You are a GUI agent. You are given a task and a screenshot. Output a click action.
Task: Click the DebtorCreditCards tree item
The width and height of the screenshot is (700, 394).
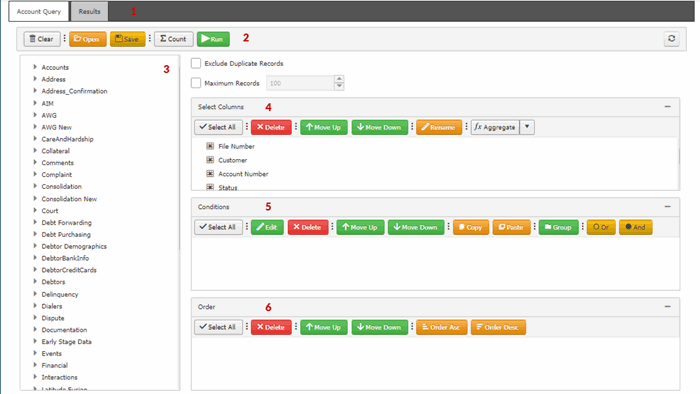click(69, 270)
